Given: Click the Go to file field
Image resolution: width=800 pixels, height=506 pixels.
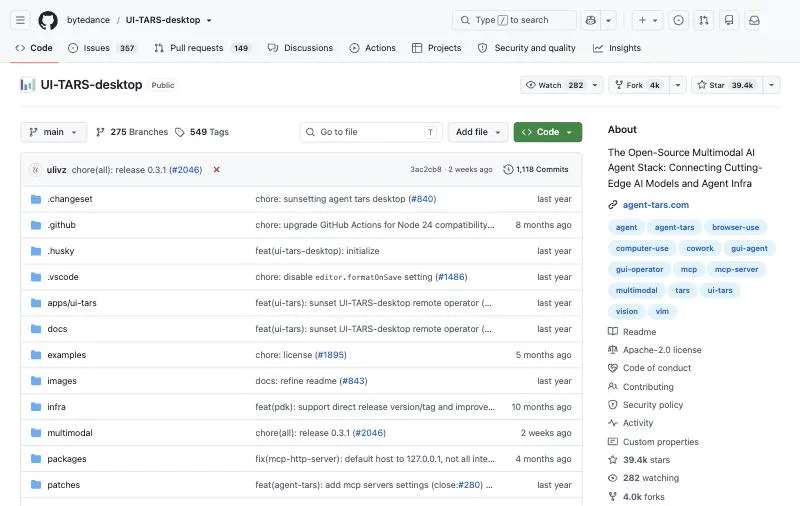Looking at the screenshot, I should [371, 132].
